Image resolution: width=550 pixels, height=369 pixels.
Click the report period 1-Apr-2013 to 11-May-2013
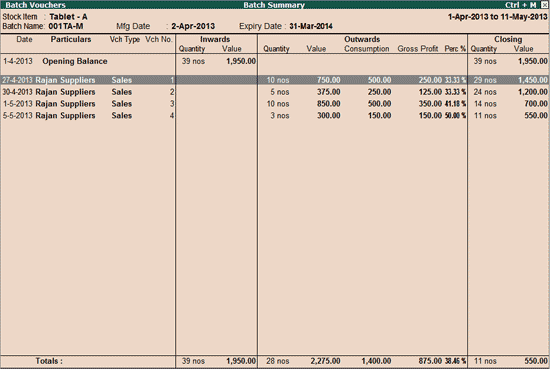[x=497, y=16]
